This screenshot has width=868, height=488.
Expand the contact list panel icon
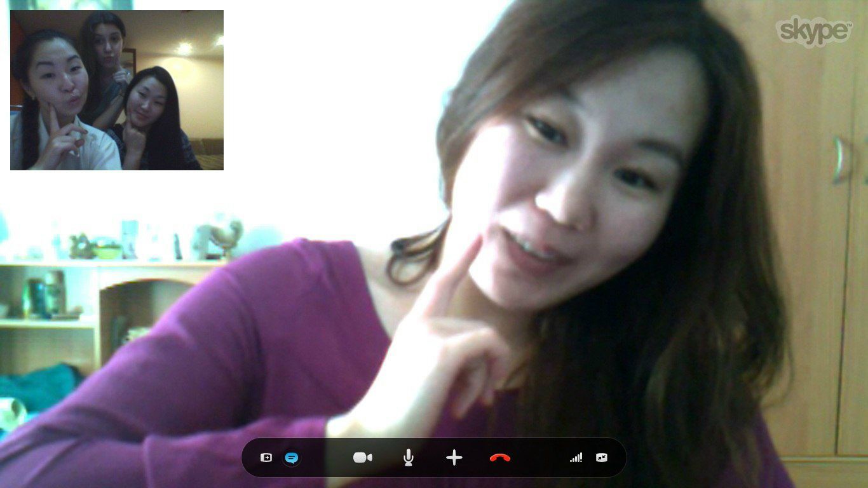tap(266, 457)
